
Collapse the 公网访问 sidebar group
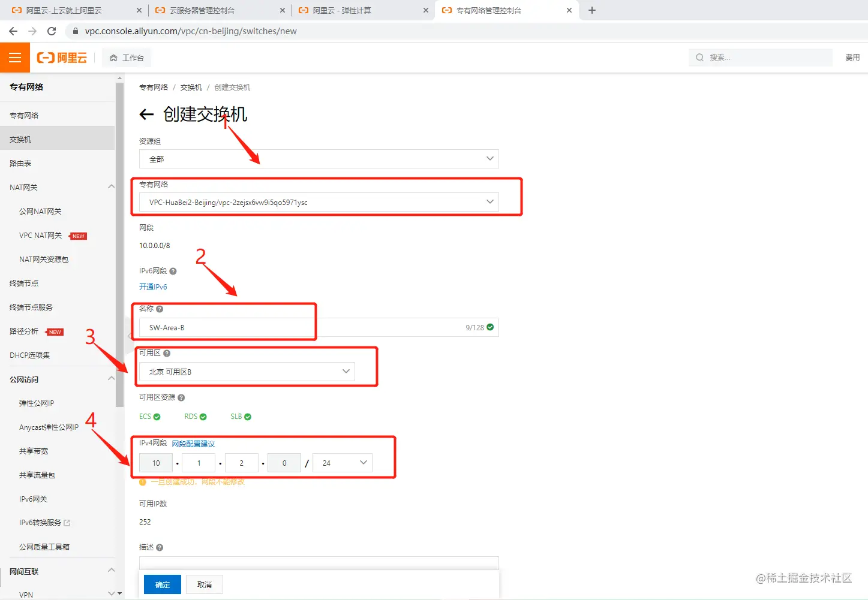tap(111, 379)
